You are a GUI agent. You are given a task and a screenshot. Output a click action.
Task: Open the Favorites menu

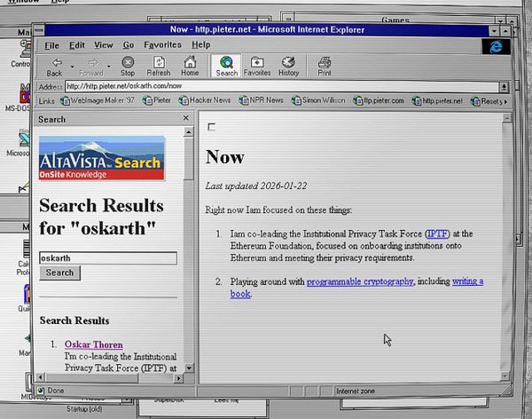[162, 45]
